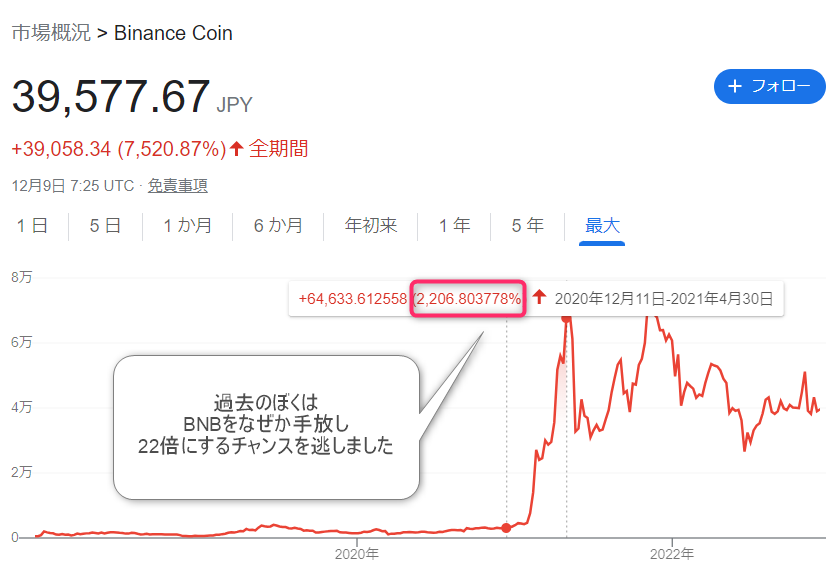This screenshot has height=575, width=836.
Task: Choose the 1年 range tab
Action: 454,226
